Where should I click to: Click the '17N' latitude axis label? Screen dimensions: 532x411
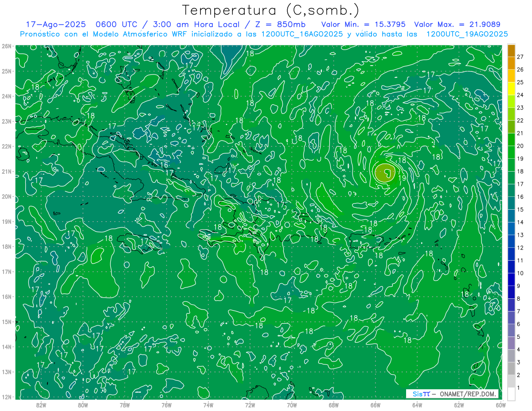[x=6, y=272]
